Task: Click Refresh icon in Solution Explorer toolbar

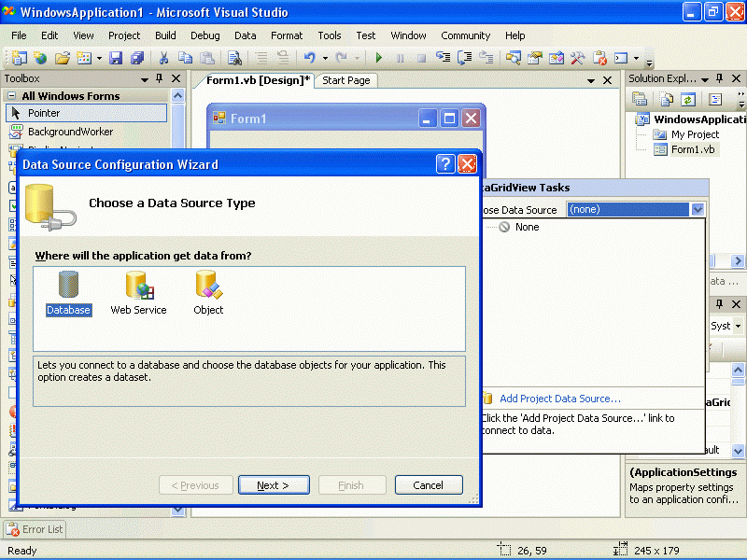Action: (x=687, y=99)
